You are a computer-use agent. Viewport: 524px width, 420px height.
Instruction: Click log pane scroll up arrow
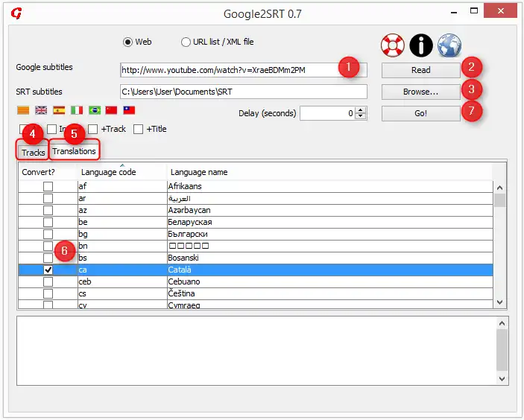[x=502, y=323]
